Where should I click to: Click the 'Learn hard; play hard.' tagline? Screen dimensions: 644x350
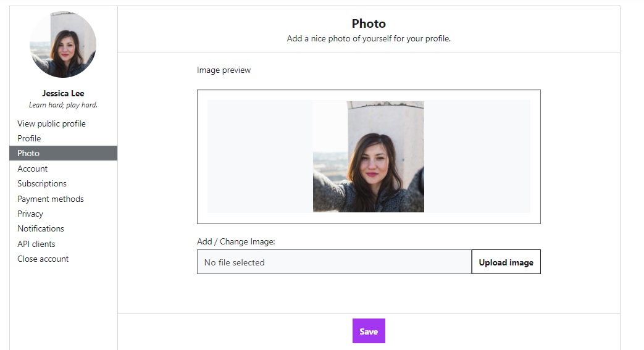[x=63, y=105]
